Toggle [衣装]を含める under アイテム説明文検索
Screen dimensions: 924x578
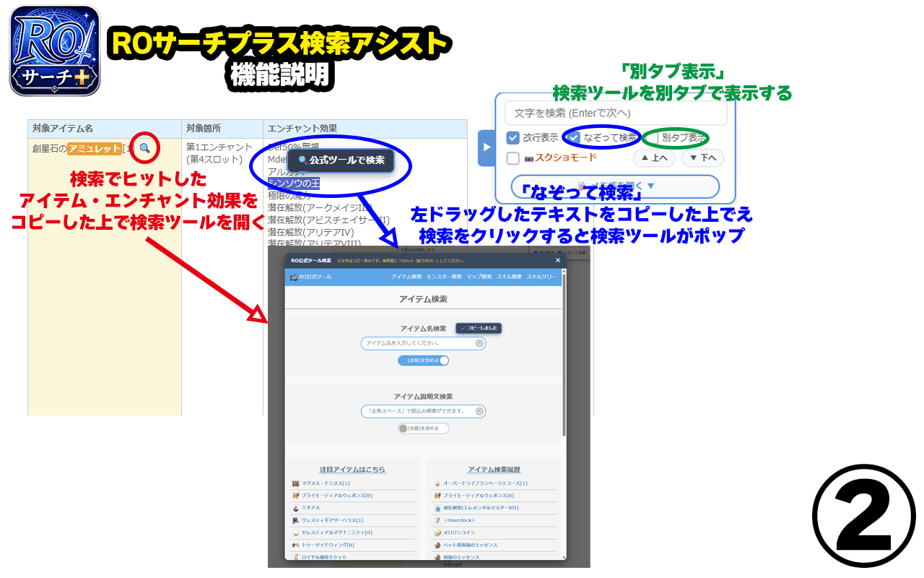(x=423, y=428)
